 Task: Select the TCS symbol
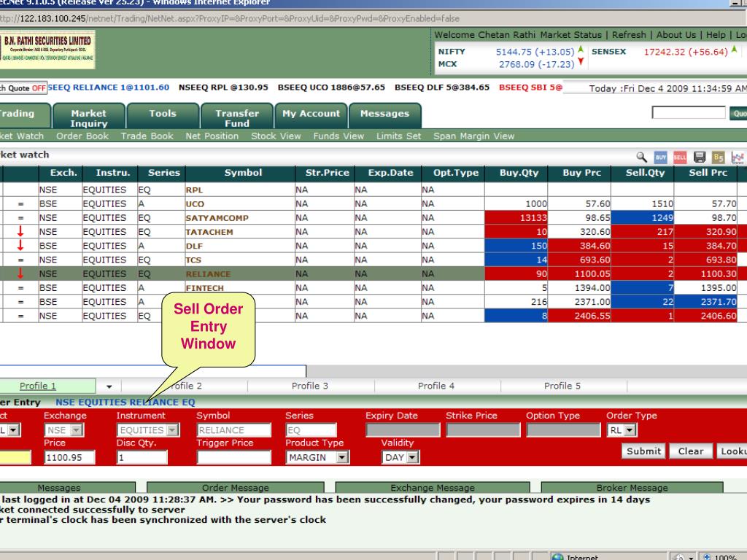pos(193,260)
